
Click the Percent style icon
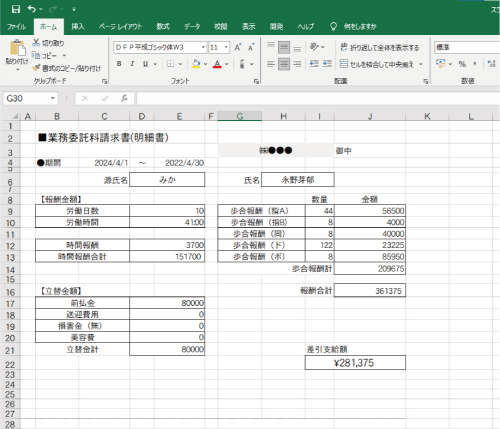462,64
